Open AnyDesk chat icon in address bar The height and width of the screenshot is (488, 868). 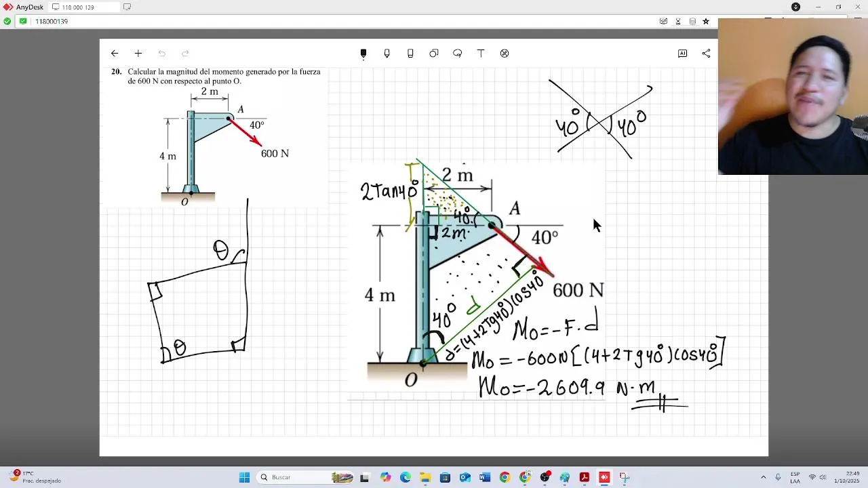pos(663,22)
